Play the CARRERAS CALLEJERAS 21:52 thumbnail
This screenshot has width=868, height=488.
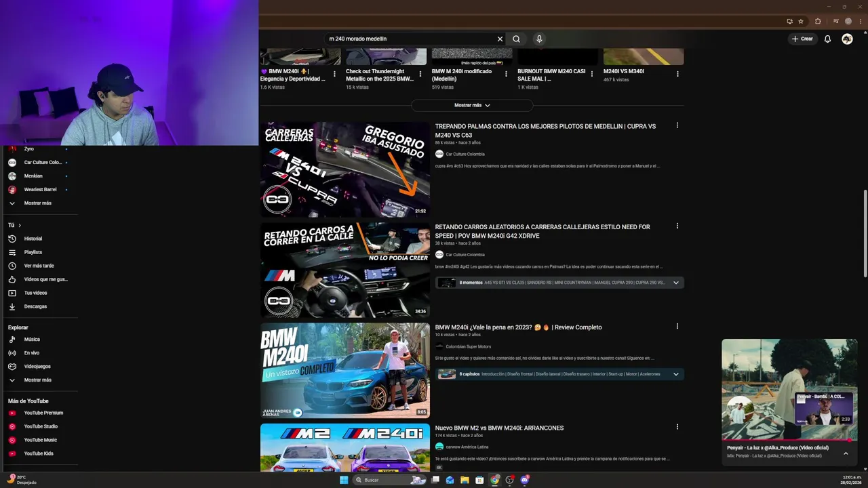point(345,169)
